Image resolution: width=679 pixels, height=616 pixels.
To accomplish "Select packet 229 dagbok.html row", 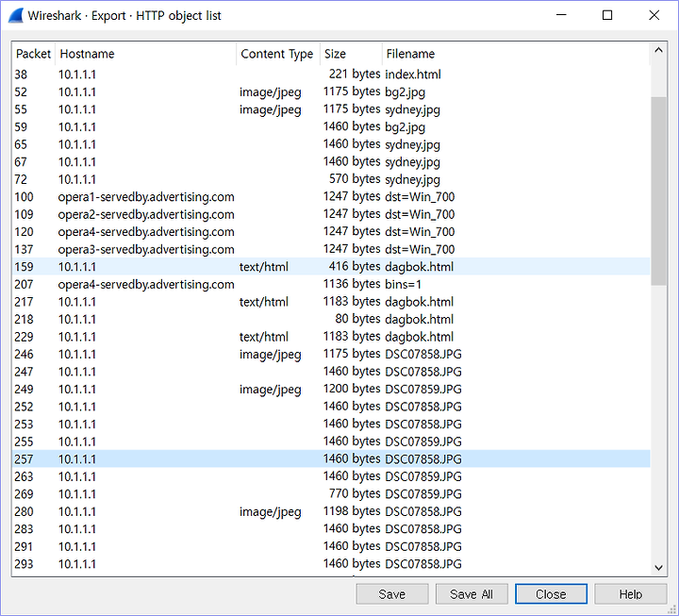I will (x=331, y=337).
